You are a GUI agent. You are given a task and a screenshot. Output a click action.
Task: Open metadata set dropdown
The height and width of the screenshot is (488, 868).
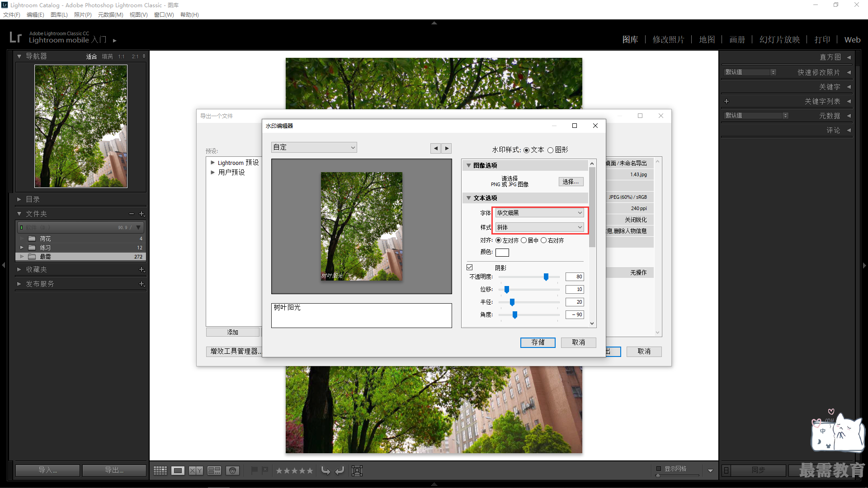pyautogui.click(x=756, y=116)
